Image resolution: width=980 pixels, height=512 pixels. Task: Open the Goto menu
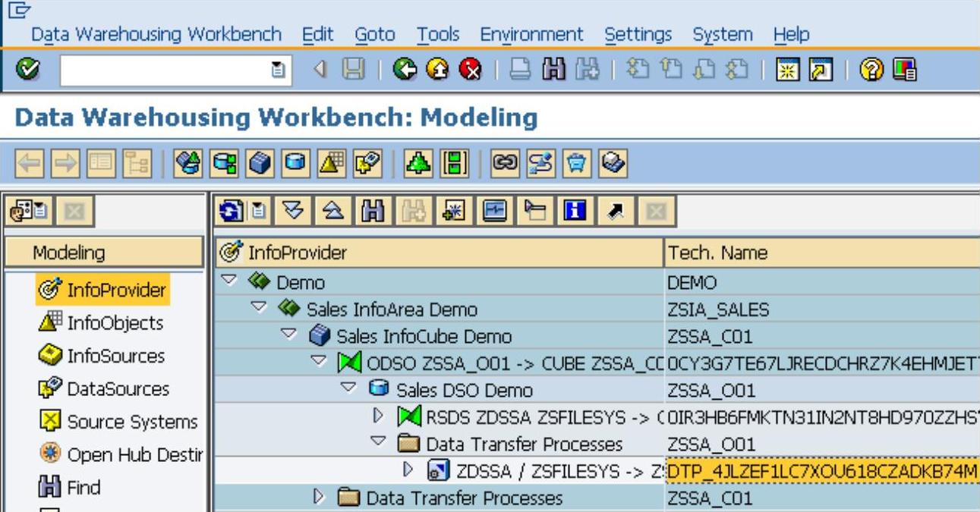click(374, 35)
